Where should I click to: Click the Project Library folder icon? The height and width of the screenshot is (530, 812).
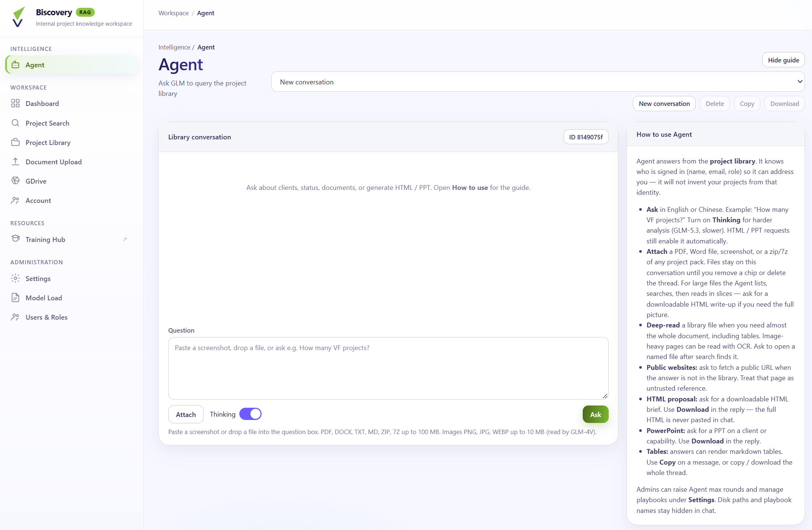click(x=15, y=142)
